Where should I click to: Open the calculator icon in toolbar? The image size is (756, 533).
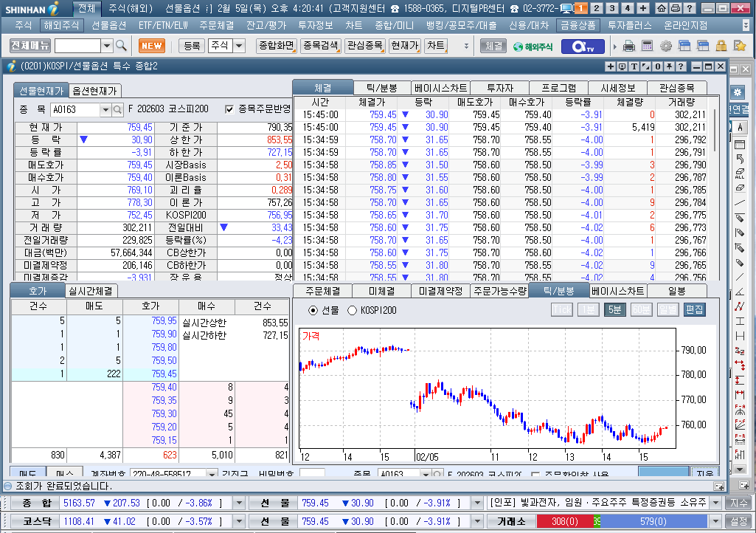[x=647, y=47]
